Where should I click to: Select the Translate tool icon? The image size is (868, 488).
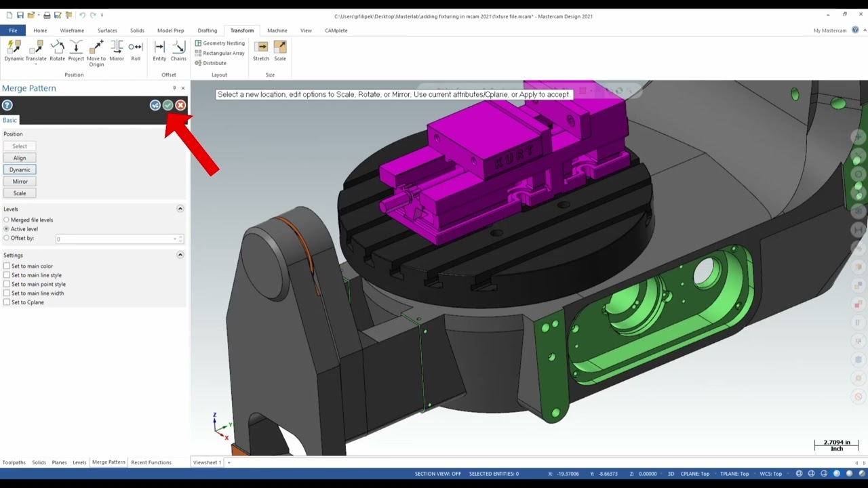coord(36,47)
